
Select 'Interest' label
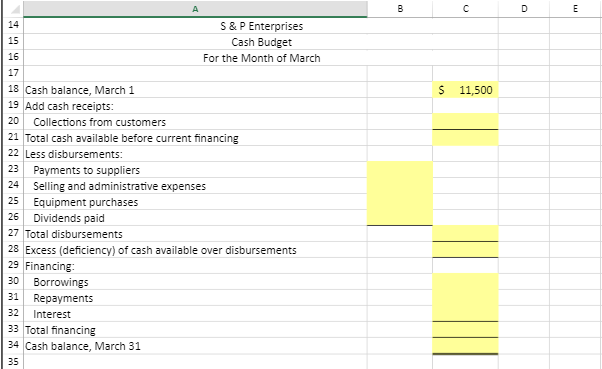pos(52,314)
